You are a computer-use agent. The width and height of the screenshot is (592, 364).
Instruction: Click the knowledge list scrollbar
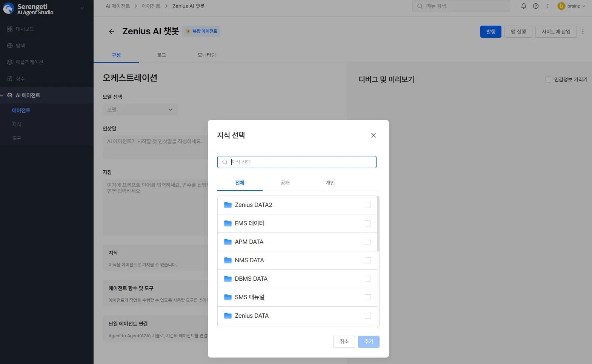(378, 223)
